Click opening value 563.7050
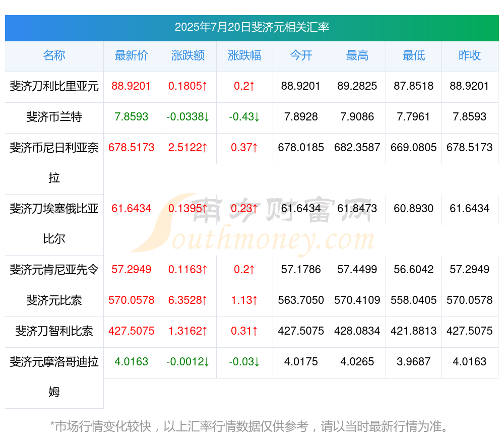 pyautogui.click(x=301, y=300)
